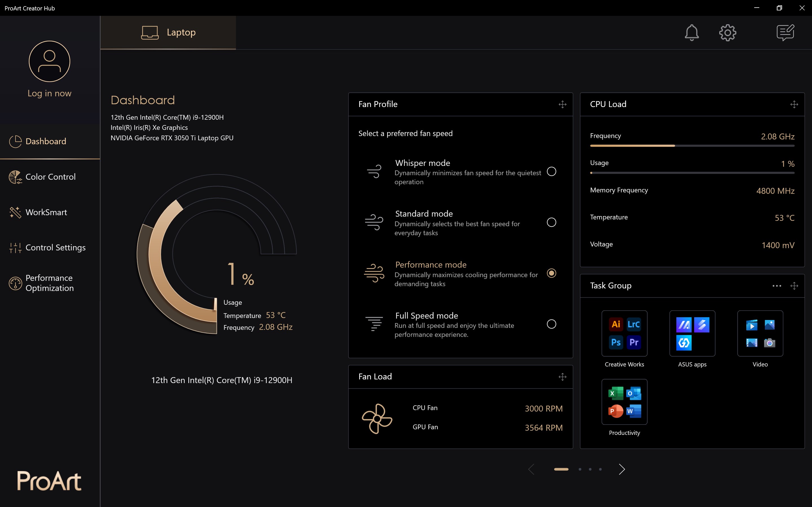Screen dimensions: 812x507
Task: Open the notifications bell icon
Action: click(692, 32)
